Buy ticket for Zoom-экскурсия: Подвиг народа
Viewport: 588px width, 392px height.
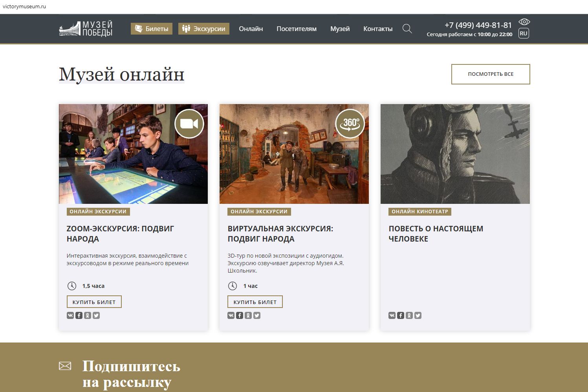(94, 302)
